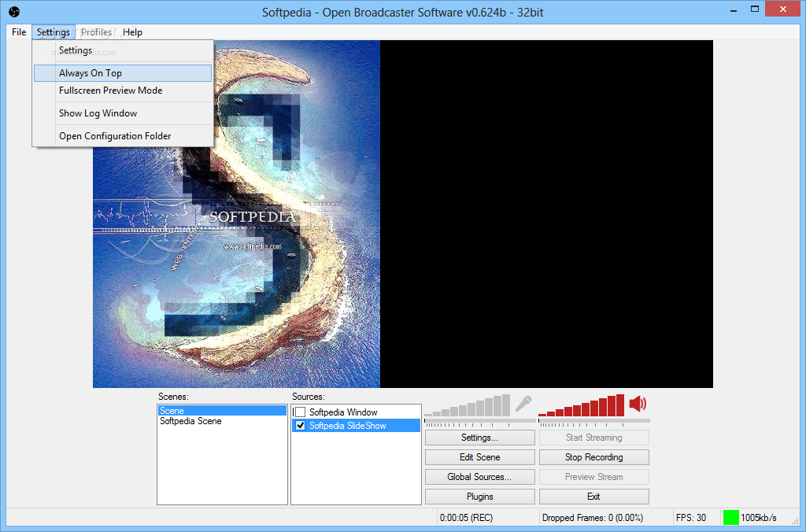Minimize the OBS window
Image resolution: width=806 pixels, height=532 pixels.
pos(734,9)
